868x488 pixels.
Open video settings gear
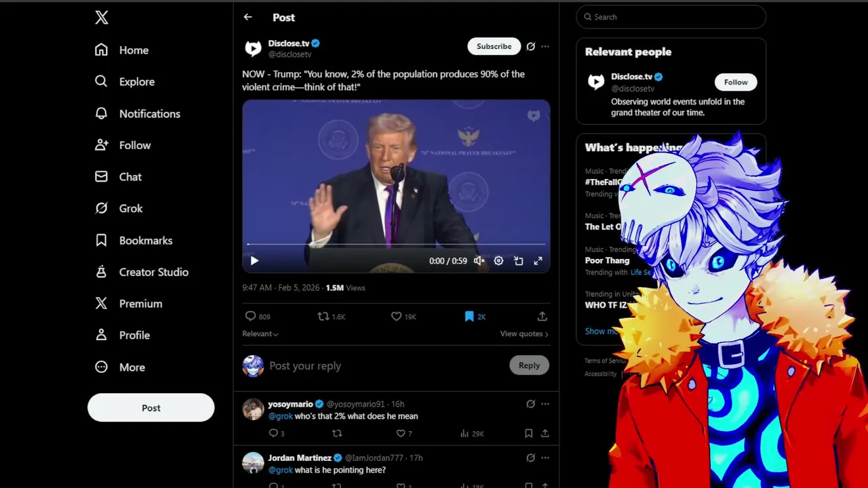coord(498,261)
